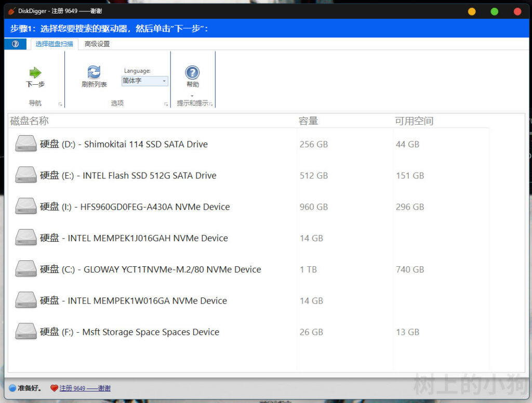Viewport: 532px width, 403px height.
Task: Switch to the 高级设置 tab
Action: pos(97,44)
